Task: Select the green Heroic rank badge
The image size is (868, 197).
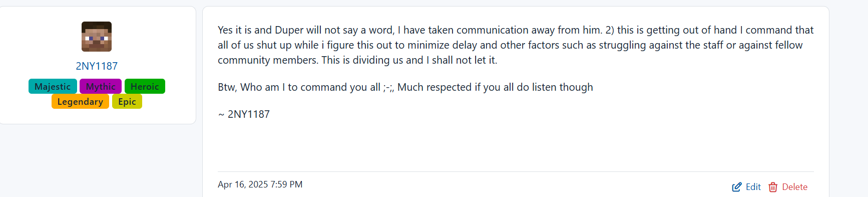Action: tap(145, 86)
